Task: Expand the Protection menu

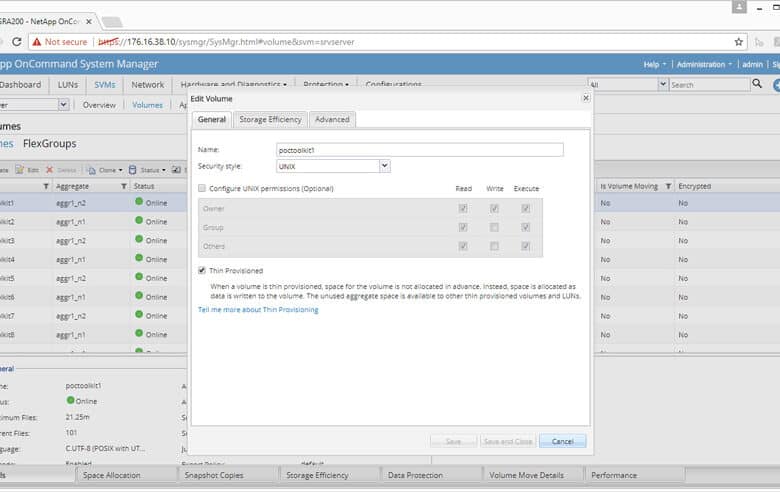Action: point(326,85)
